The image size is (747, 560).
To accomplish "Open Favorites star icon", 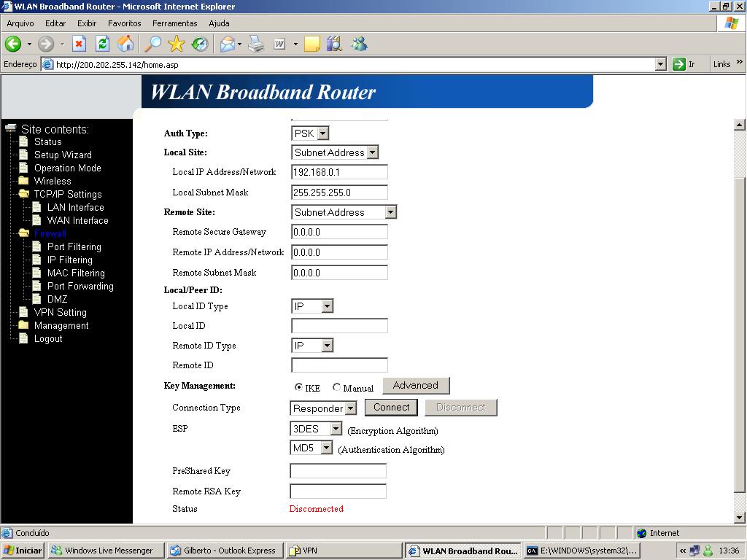I will 177,44.
